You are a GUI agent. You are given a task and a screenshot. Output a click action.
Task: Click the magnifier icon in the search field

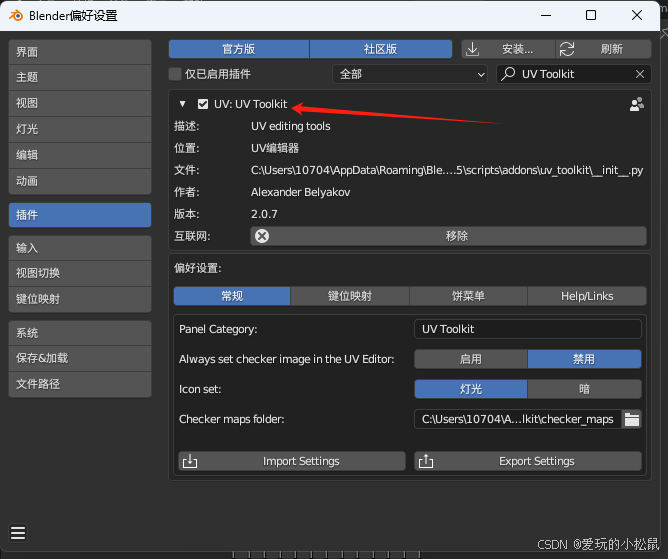coord(508,74)
